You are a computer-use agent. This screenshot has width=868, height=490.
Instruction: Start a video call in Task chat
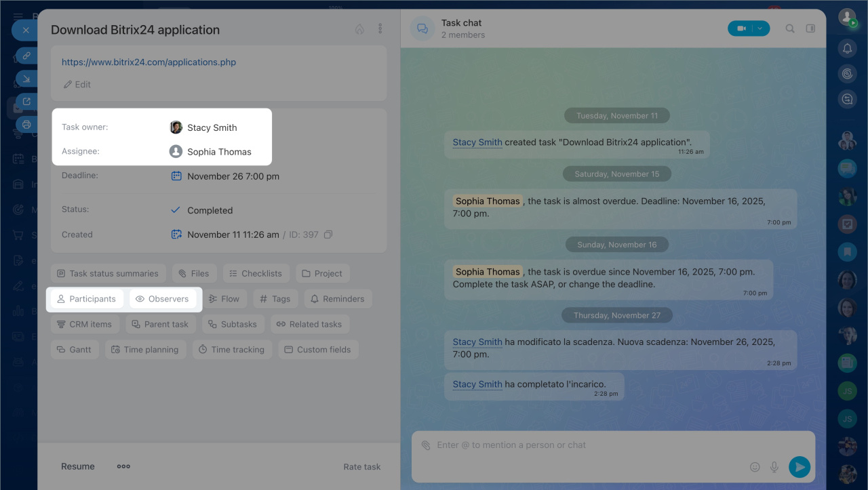pyautogui.click(x=741, y=28)
